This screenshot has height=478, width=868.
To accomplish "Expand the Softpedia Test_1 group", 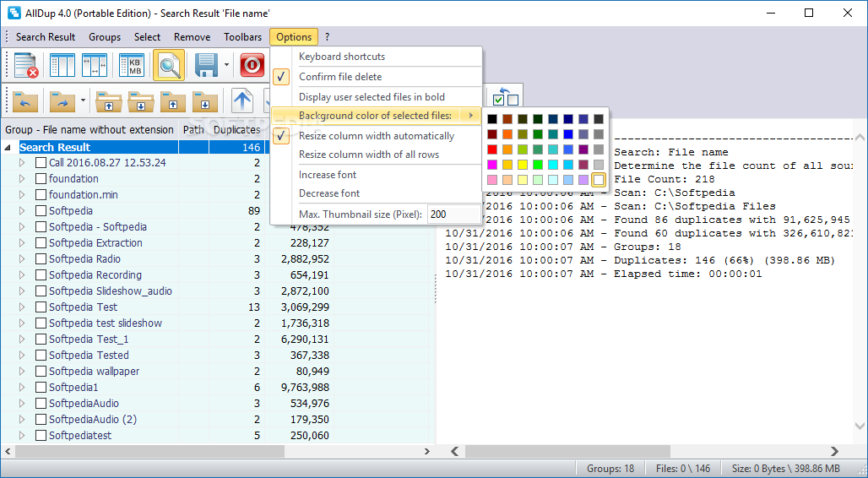I will point(22,339).
